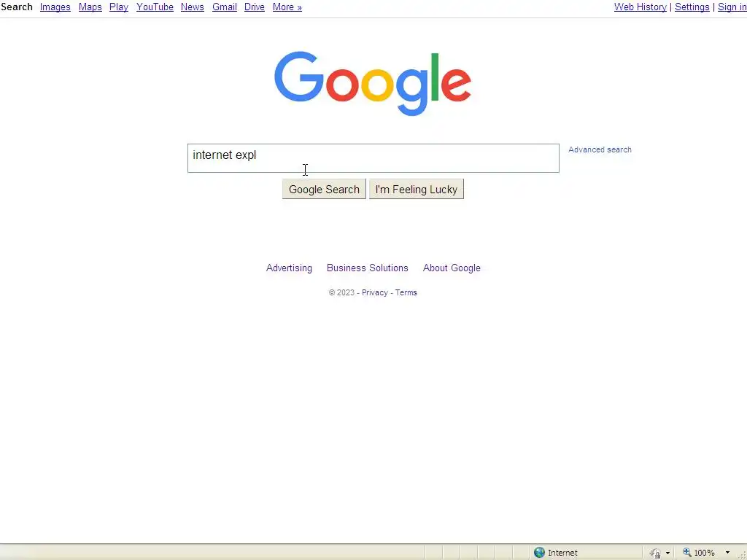This screenshot has width=747, height=560.
Task: Go to Play in top bar
Action: click(x=119, y=7)
